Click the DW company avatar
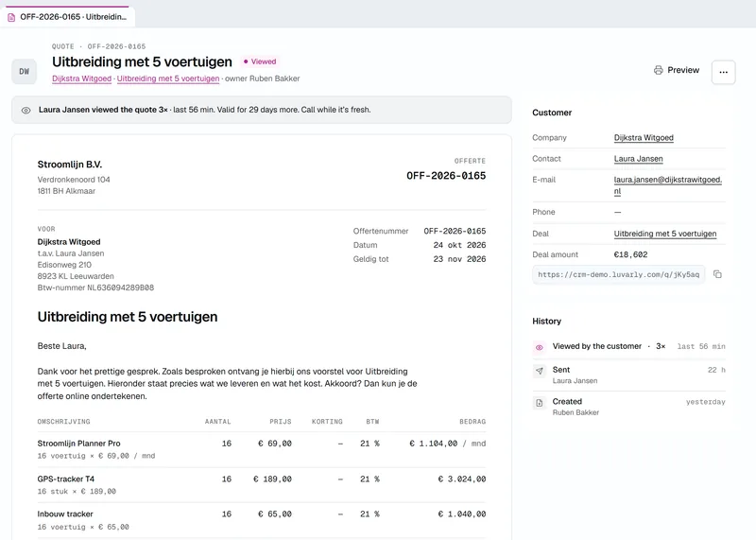756x540 pixels. pyautogui.click(x=25, y=72)
